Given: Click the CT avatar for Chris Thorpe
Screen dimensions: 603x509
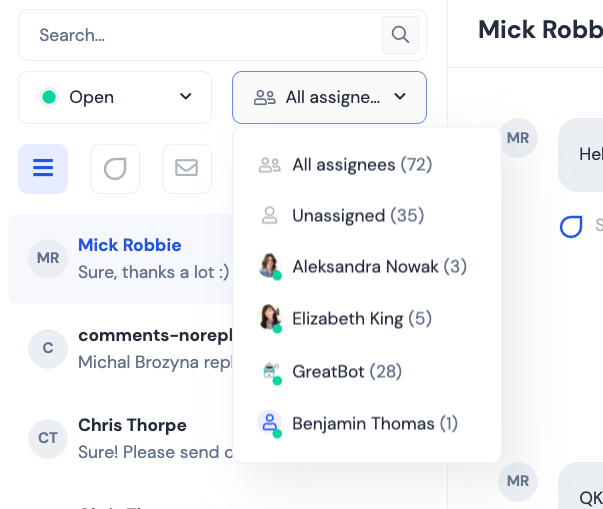Looking at the screenshot, I should 48,439.
